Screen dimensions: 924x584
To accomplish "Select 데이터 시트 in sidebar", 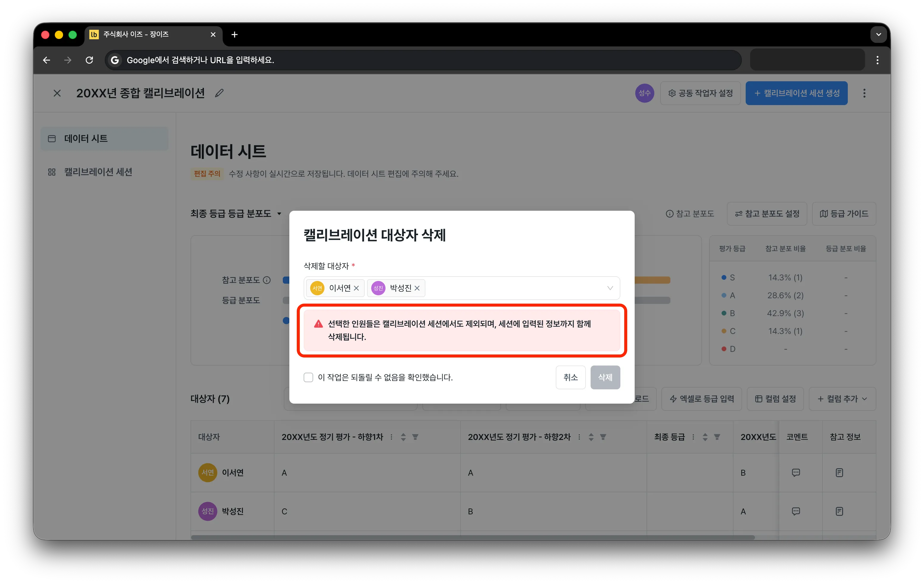I will point(104,138).
